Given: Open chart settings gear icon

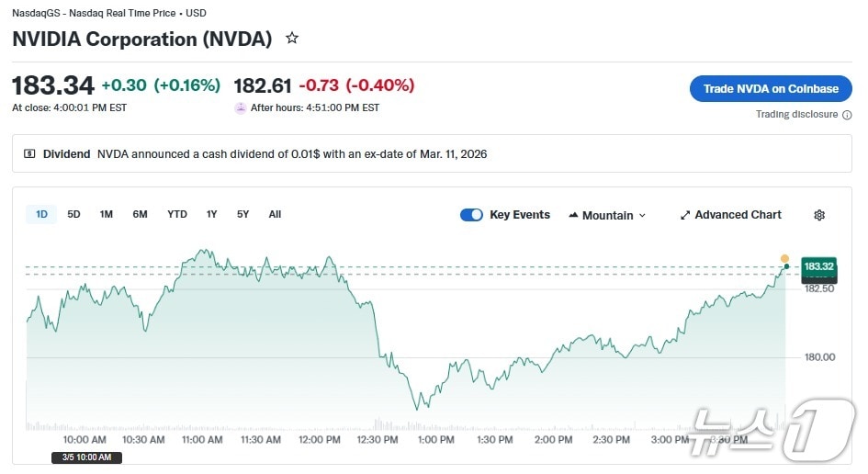Looking at the screenshot, I should tap(819, 215).
